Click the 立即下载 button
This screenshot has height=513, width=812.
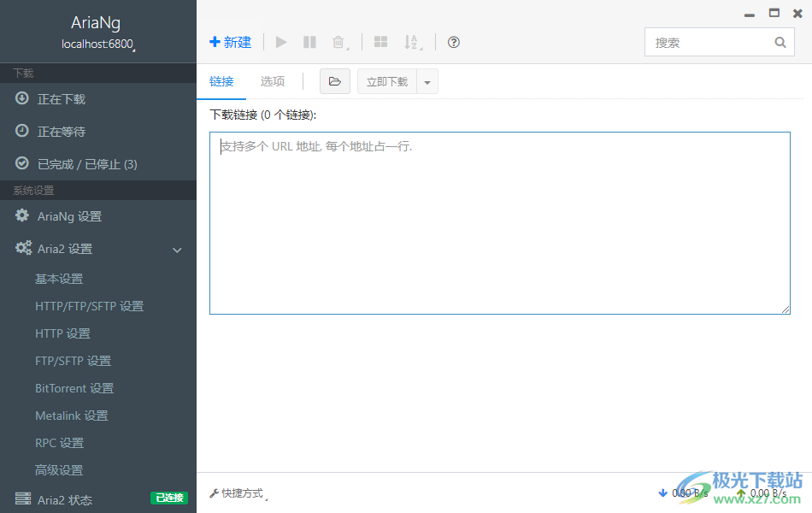click(x=387, y=81)
